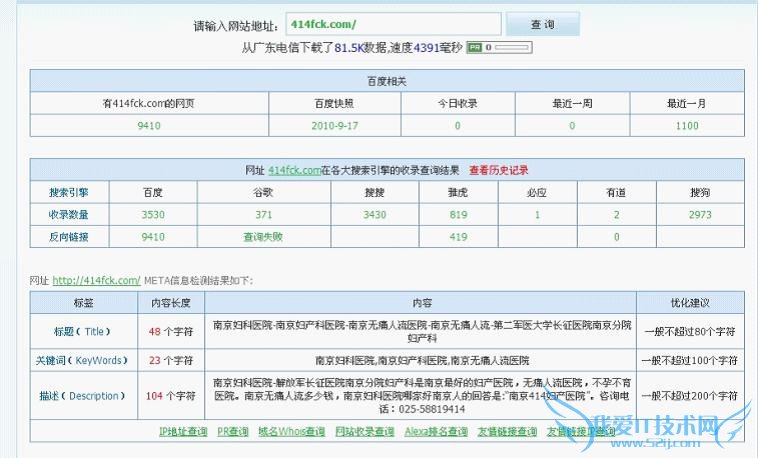Click 百度相关 table header
This screenshot has width=758, height=458.
[387, 81]
